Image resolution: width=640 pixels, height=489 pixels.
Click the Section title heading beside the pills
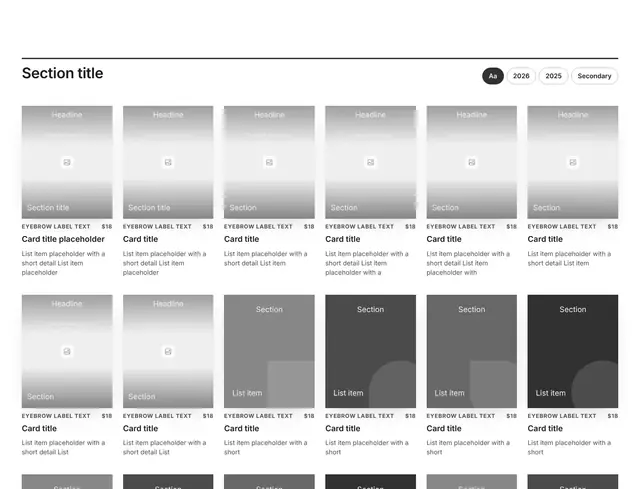pos(62,73)
